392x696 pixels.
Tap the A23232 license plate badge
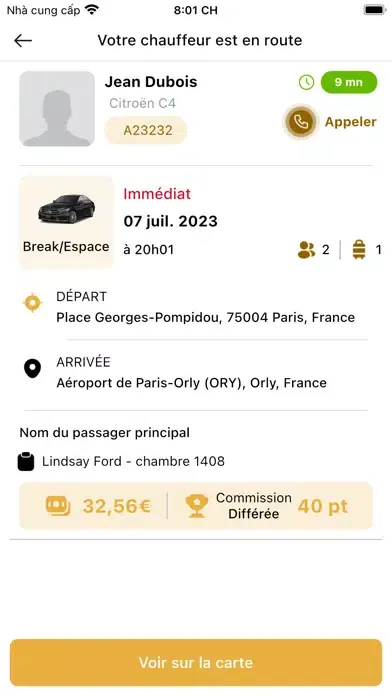click(146, 130)
